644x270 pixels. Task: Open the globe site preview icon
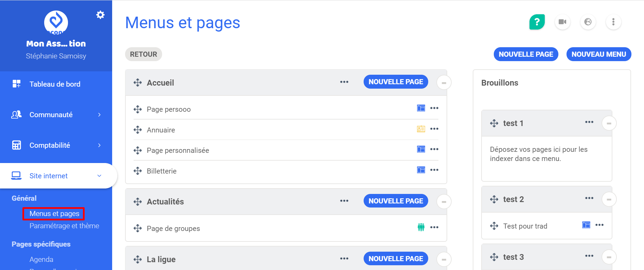pyautogui.click(x=588, y=22)
